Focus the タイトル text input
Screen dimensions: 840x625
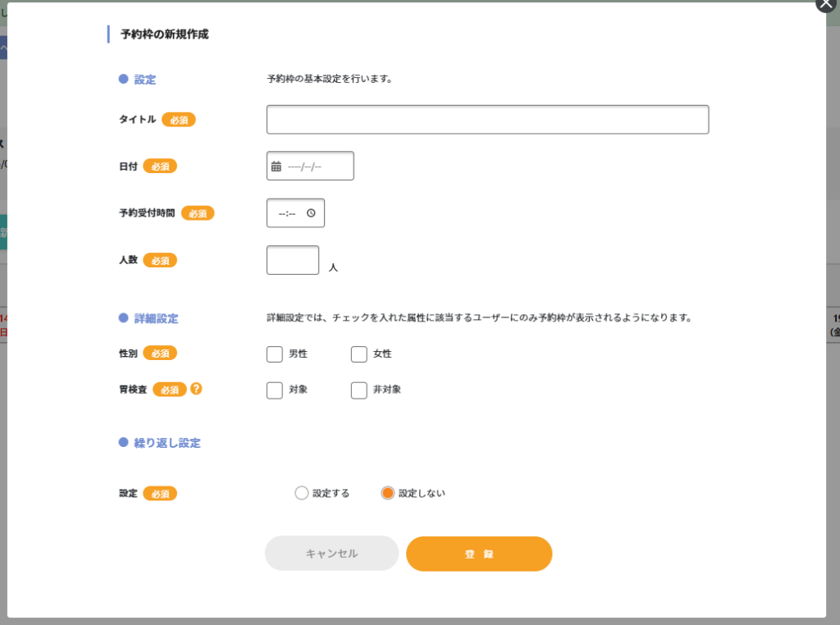(487, 120)
